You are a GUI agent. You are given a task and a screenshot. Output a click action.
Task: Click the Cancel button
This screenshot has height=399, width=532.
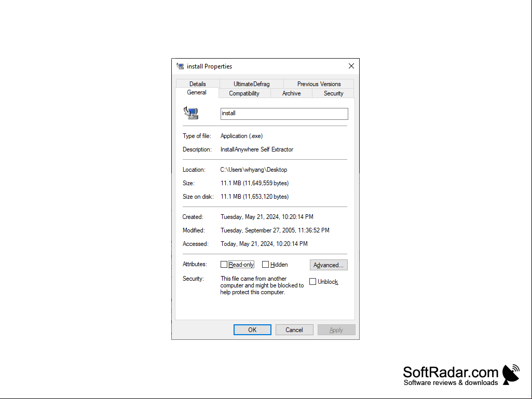click(294, 330)
